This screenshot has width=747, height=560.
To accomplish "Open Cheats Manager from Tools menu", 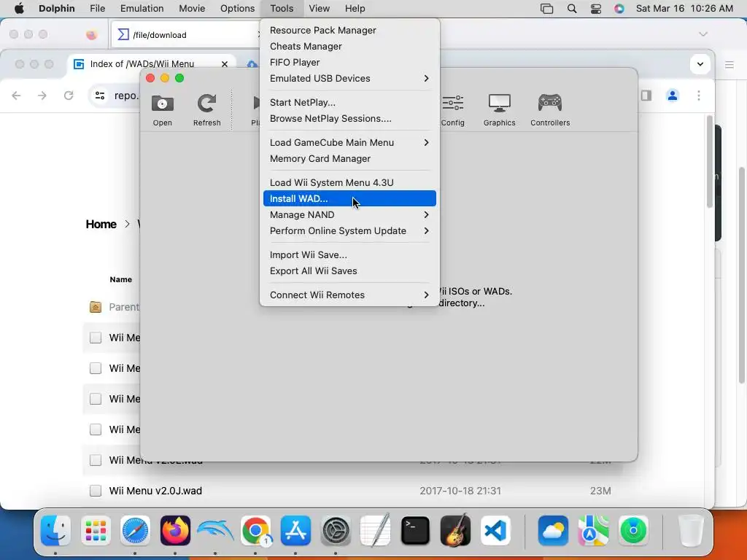I will pos(349,46).
